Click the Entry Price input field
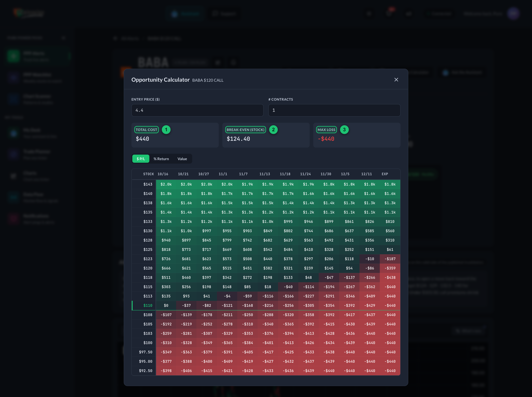This screenshot has height=397, width=532. pos(197,110)
